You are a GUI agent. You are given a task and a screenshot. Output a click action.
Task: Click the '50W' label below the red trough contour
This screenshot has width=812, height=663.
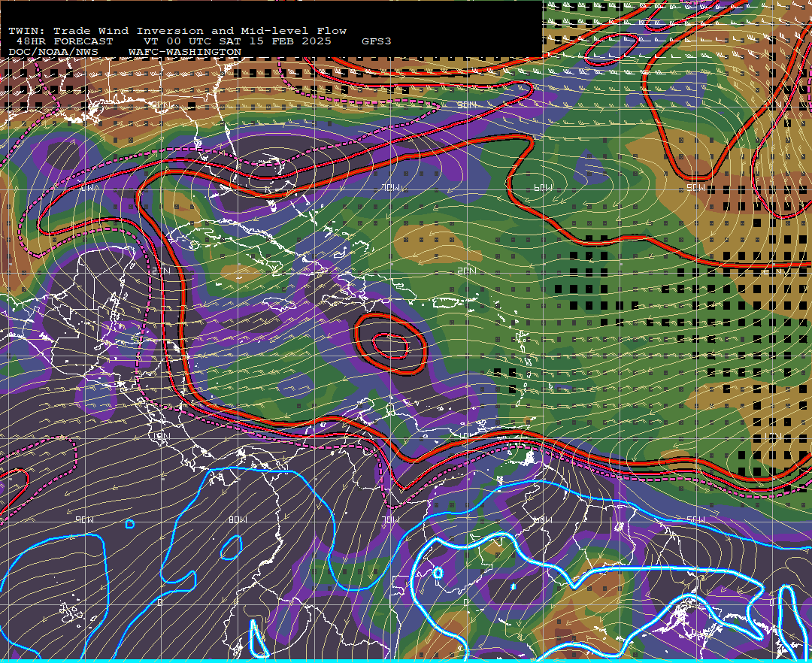point(695,188)
